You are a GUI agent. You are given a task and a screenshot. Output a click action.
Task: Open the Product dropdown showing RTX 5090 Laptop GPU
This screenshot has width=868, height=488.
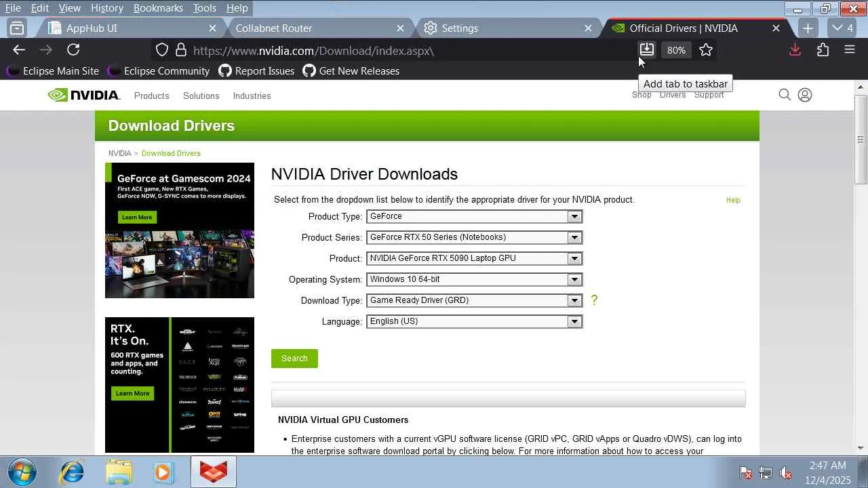(x=474, y=258)
